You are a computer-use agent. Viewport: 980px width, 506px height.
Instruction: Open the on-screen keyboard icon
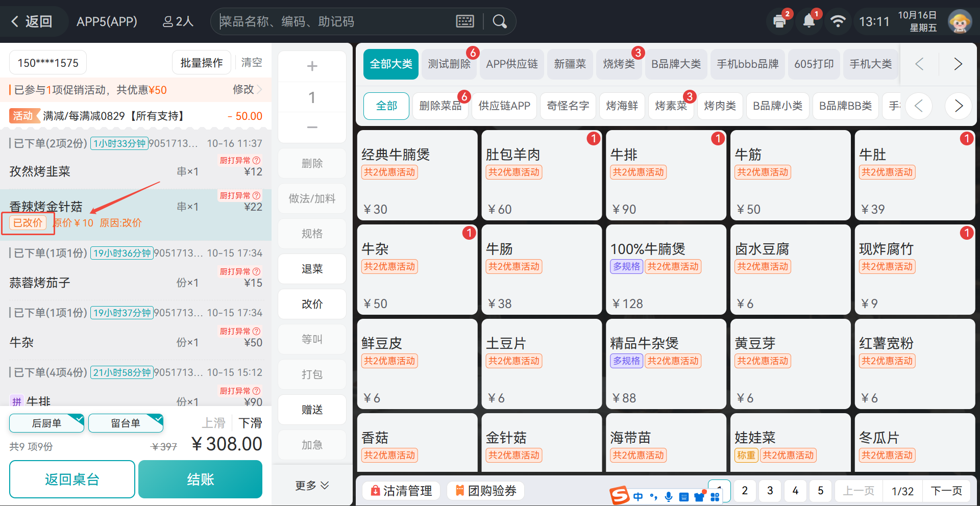[x=465, y=21]
